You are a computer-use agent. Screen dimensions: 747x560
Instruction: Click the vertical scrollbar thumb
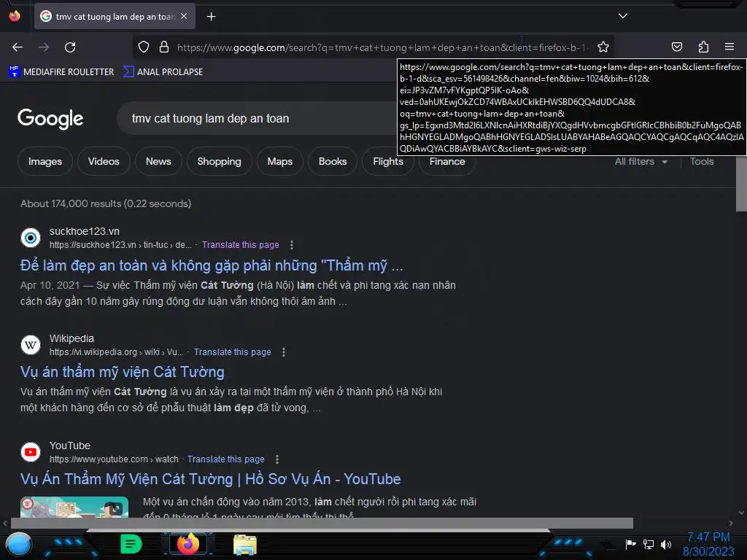tap(741, 183)
